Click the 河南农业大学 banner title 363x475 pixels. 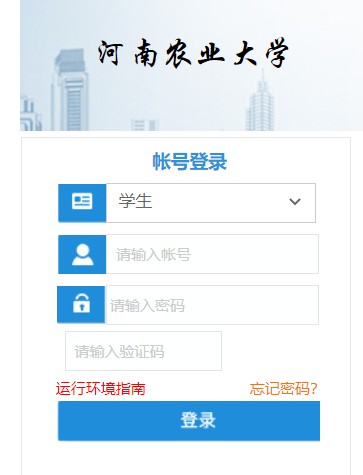point(193,53)
